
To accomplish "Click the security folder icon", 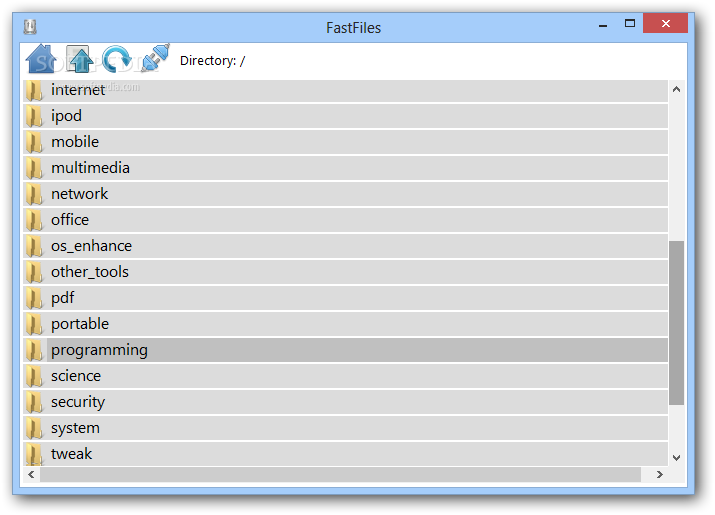I will [34, 402].
